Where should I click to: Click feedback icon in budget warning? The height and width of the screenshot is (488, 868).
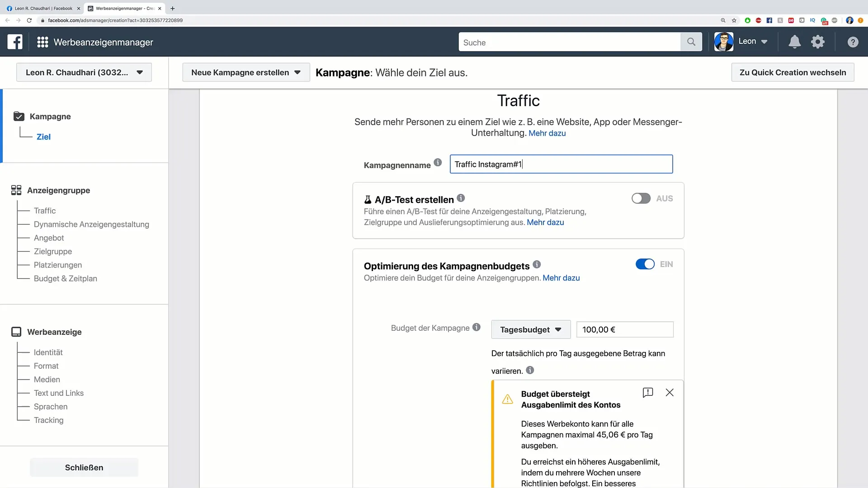tap(648, 392)
